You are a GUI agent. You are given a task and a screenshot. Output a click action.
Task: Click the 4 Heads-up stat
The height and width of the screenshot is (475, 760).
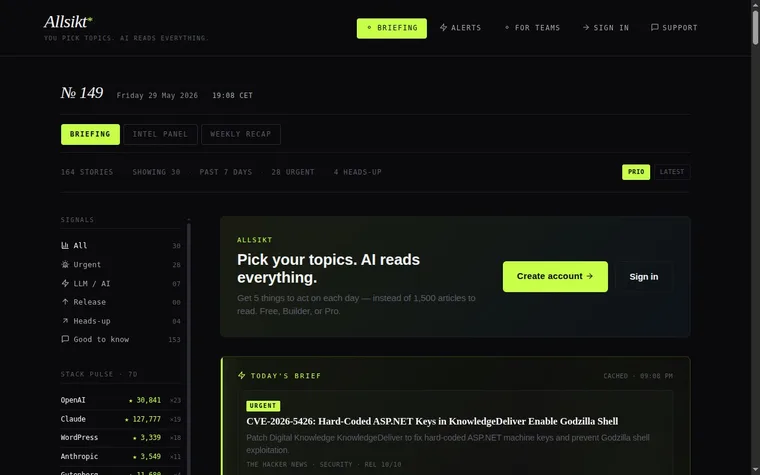358,172
